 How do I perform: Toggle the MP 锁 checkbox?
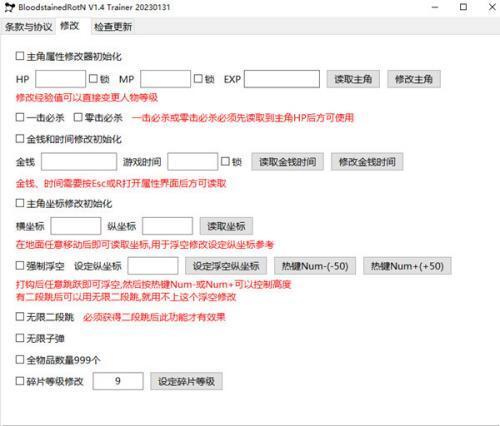[198, 79]
